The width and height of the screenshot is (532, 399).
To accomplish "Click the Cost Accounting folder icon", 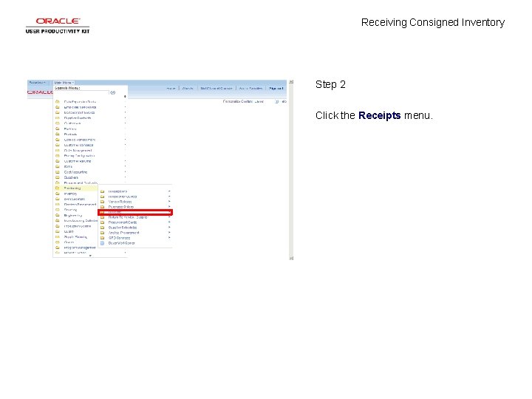I will (58, 172).
